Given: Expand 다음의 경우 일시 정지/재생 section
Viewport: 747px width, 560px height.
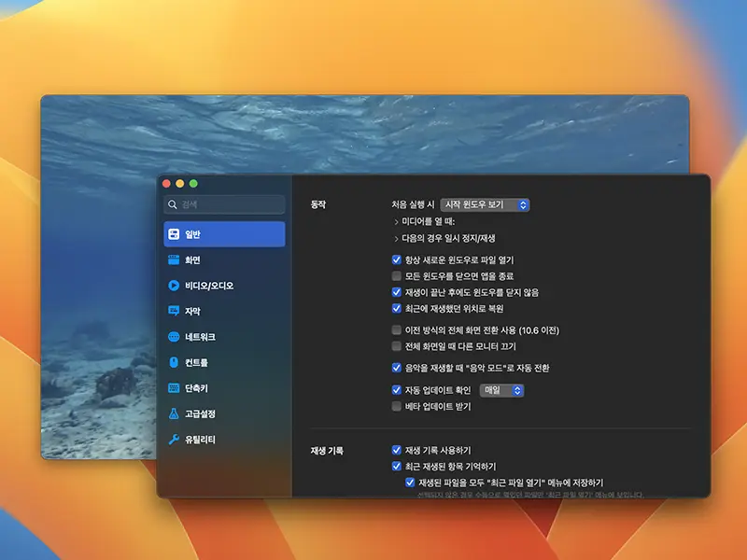Looking at the screenshot, I should 396,239.
